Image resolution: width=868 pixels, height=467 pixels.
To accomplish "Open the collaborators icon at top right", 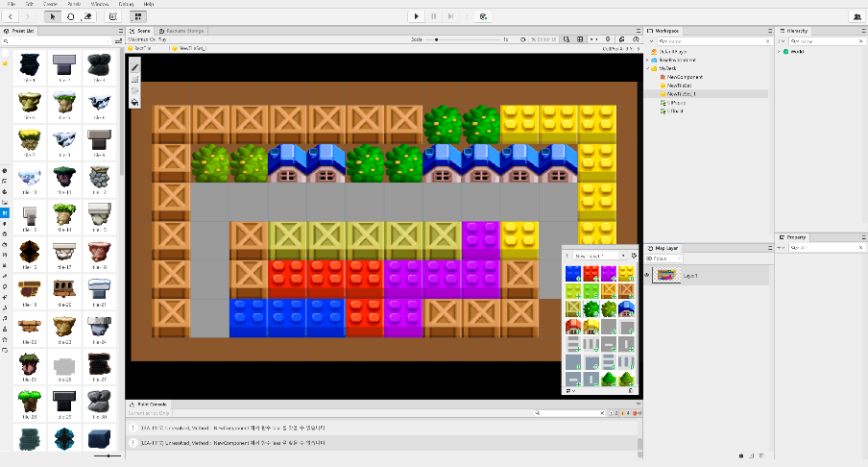I will click(857, 16).
